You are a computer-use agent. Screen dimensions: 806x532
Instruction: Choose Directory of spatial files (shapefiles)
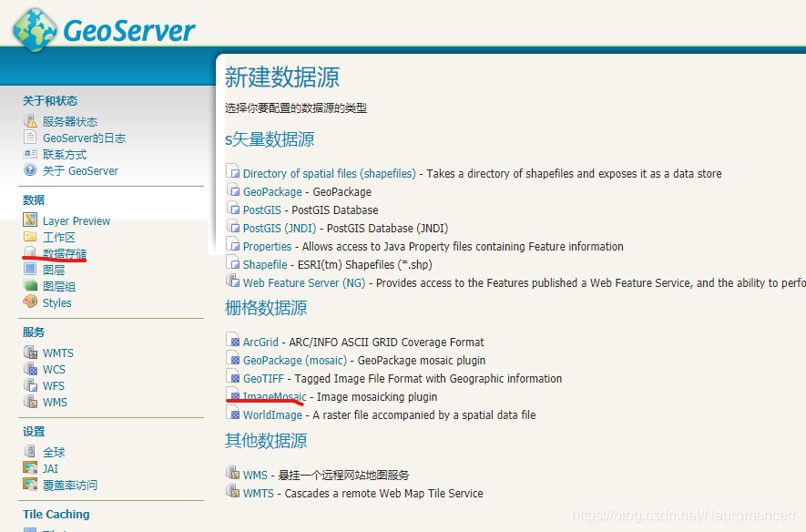pos(330,174)
